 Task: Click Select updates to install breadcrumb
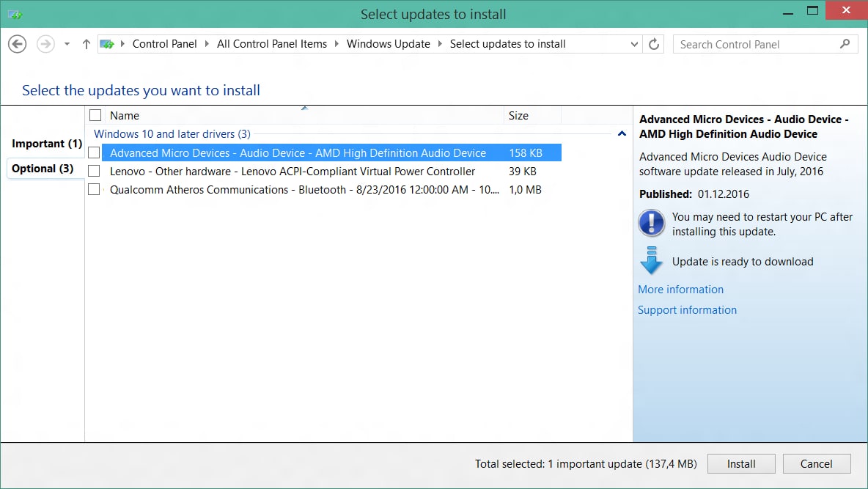tap(507, 44)
